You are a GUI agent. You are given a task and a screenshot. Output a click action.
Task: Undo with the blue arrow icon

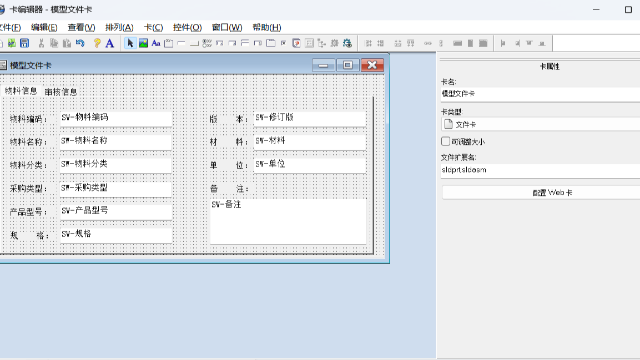click(80, 43)
